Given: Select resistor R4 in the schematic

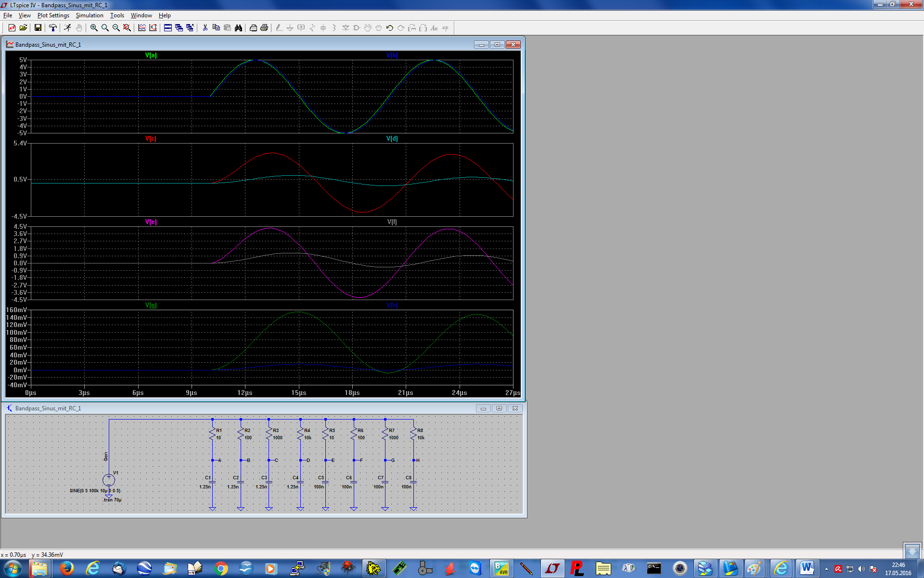Looking at the screenshot, I should (300, 434).
